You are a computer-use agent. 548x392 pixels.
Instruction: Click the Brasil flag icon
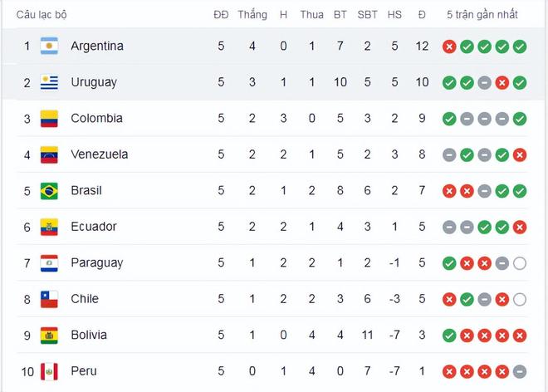[x=49, y=191]
